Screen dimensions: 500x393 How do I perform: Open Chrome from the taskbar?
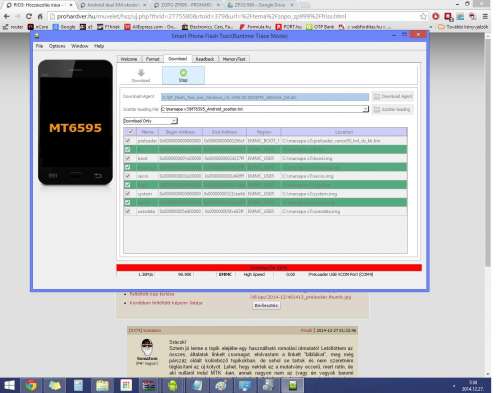point(31,386)
